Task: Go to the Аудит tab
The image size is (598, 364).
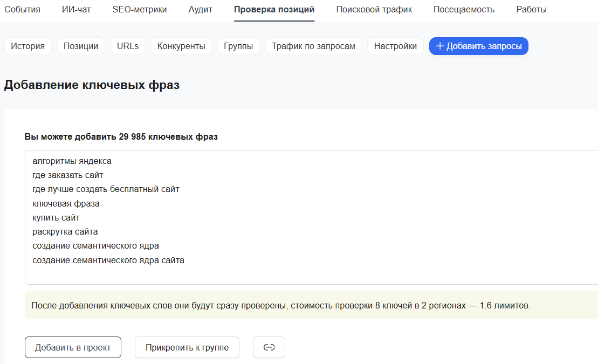Action: [x=201, y=10]
